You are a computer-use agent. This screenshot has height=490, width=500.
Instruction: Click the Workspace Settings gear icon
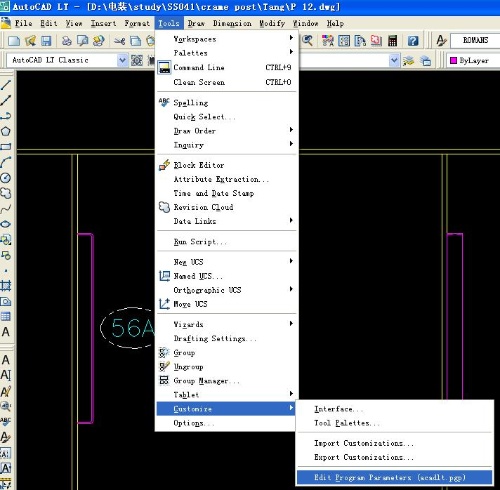click(137, 60)
